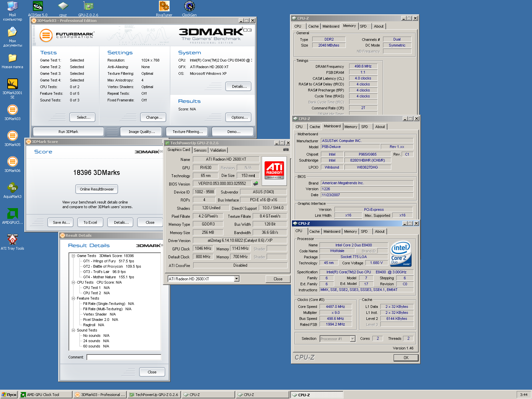Screen dimensions: 532x399
Task: Select the Pixel Shader 2.0 result row
Action: click(100, 320)
